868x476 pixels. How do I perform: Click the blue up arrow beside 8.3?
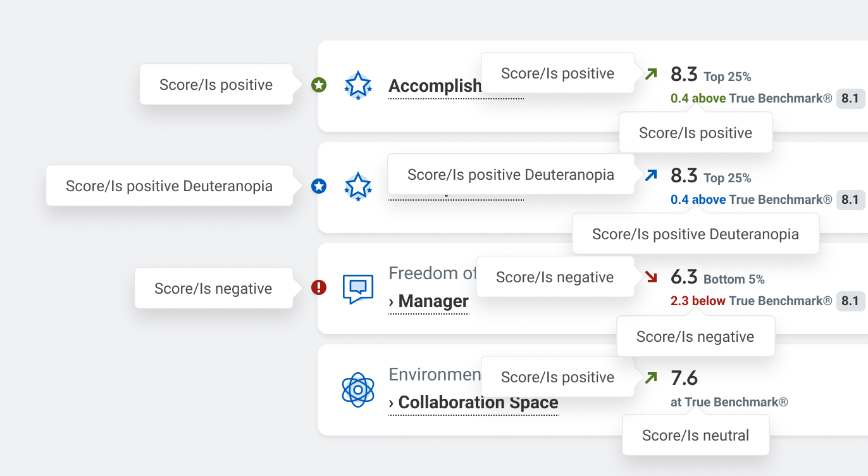coord(651,175)
